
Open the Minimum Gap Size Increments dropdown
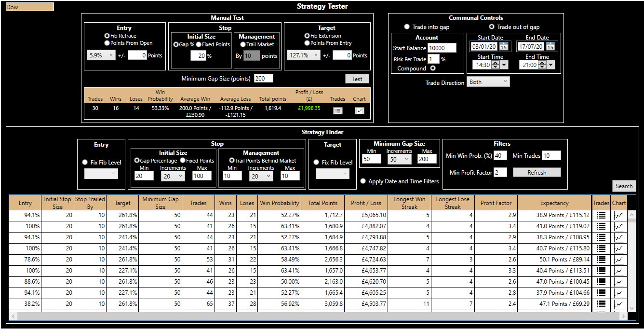(x=399, y=159)
